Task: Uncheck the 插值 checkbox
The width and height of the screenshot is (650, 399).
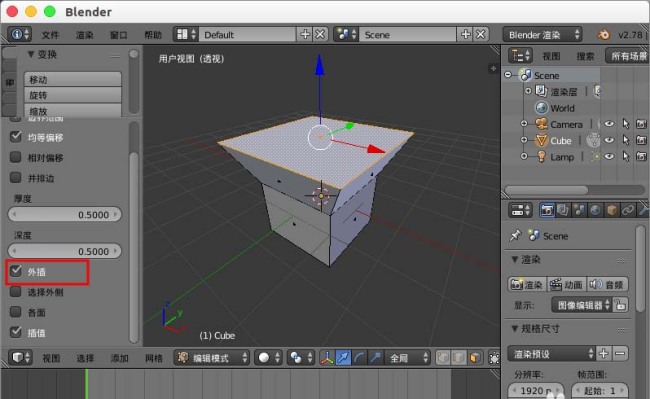Action: click(x=16, y=332)
